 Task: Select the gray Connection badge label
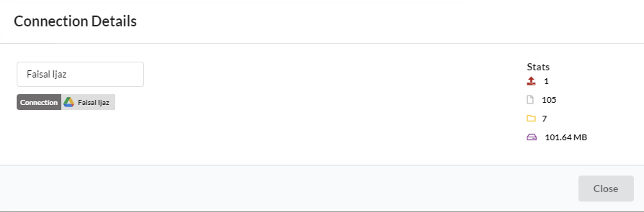(x=39, y=102)
